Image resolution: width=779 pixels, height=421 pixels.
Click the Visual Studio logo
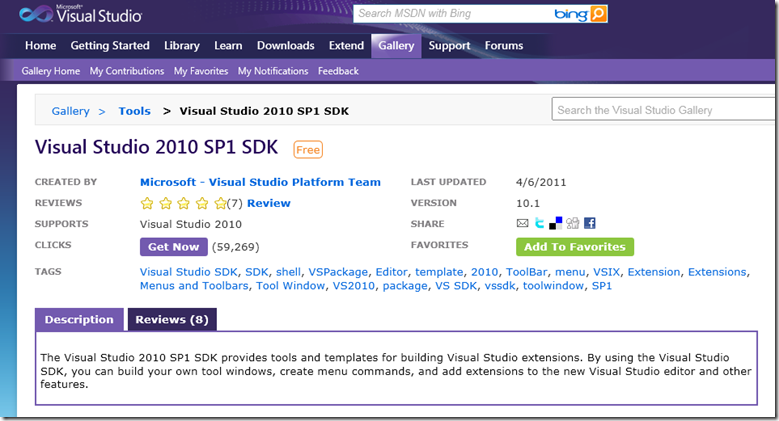(x=81, y=14)
